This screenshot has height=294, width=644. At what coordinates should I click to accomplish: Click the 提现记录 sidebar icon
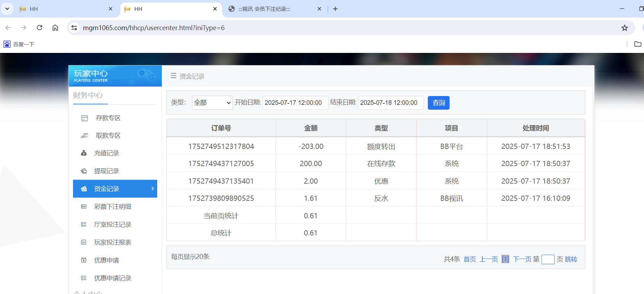(84, 171)
